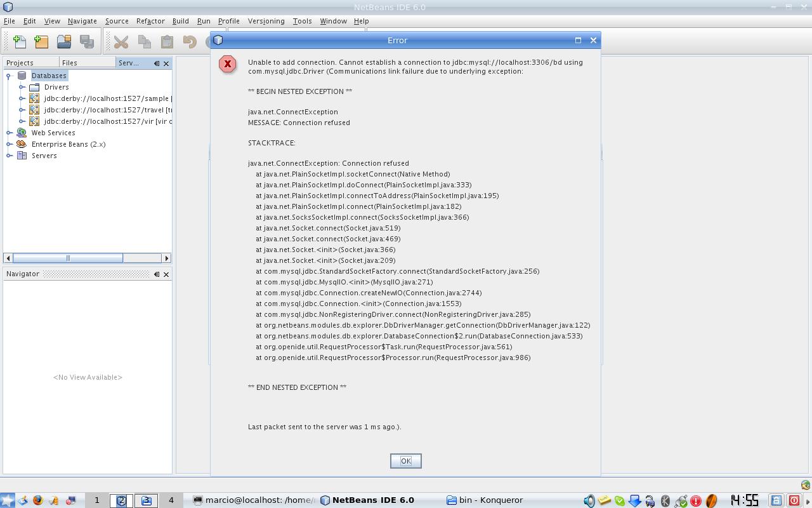Click the derby vir connection icon
Viewport: 812px width, 508px height.
tap(34, 121)
